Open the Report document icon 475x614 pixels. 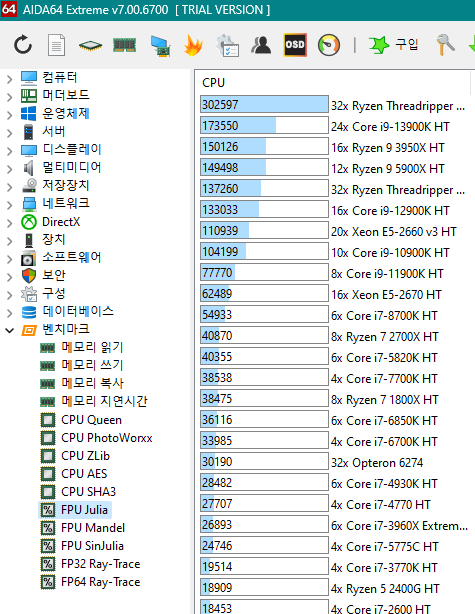[56, 45]
